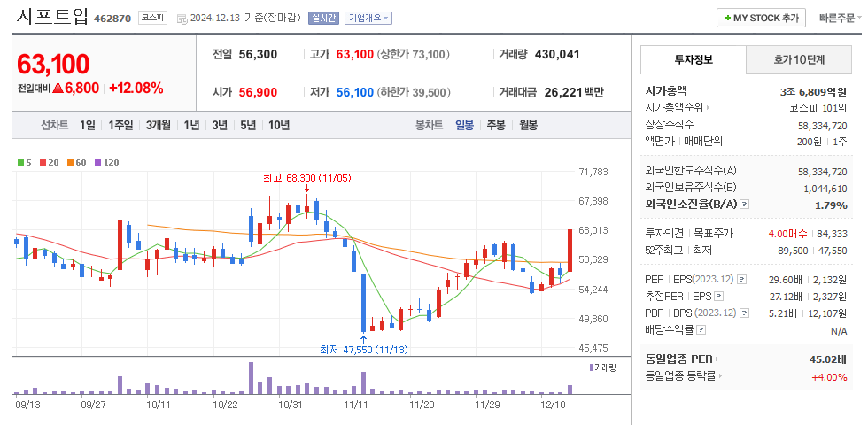Click the latest red candle near 12/10
Screen dimensions: 868x425
570,251
